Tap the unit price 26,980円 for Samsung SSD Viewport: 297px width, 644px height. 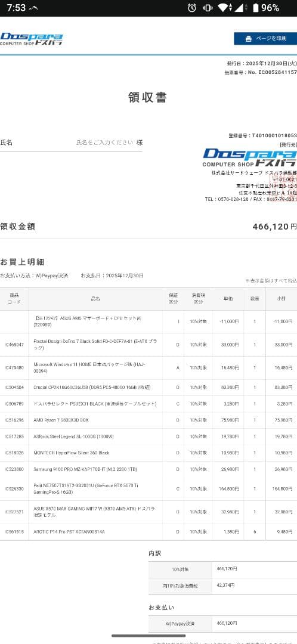point(230,469)
